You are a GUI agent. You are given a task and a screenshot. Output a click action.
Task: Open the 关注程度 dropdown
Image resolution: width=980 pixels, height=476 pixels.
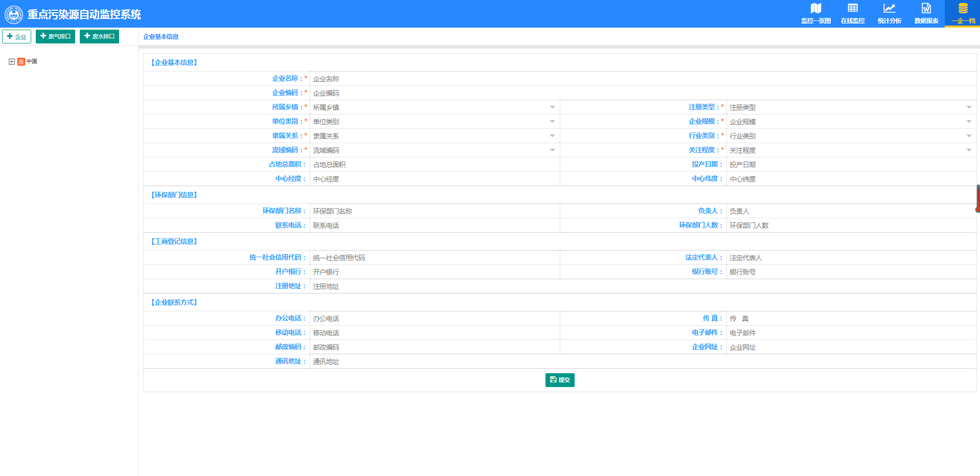pyautogui.click(x=969, y=150)
